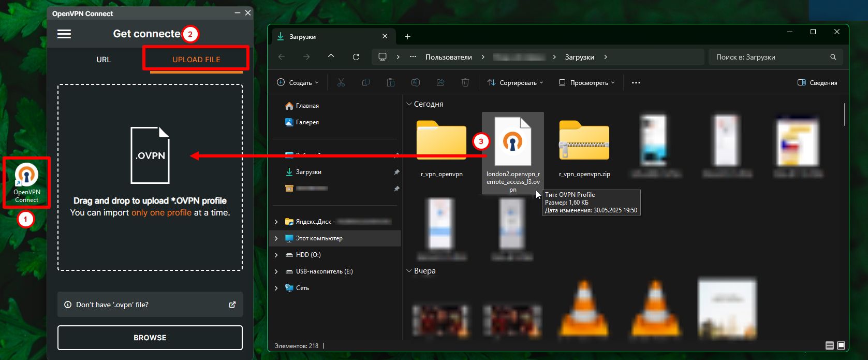Refresh the Explorer folder view
Screen dimensions: 868x360
[356, 57]
